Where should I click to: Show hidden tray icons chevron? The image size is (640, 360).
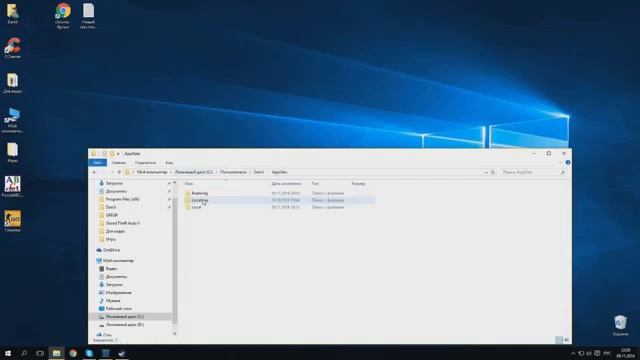coord(573,353)
